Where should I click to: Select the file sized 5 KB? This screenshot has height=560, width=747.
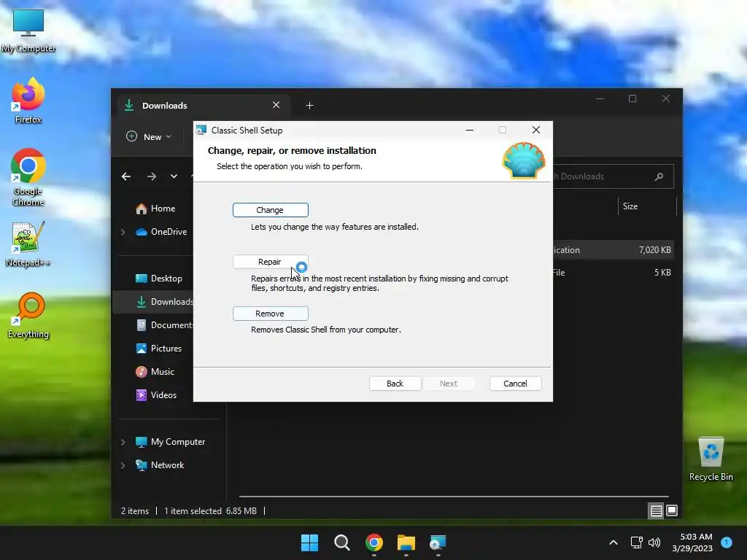(x=612, y=273)
